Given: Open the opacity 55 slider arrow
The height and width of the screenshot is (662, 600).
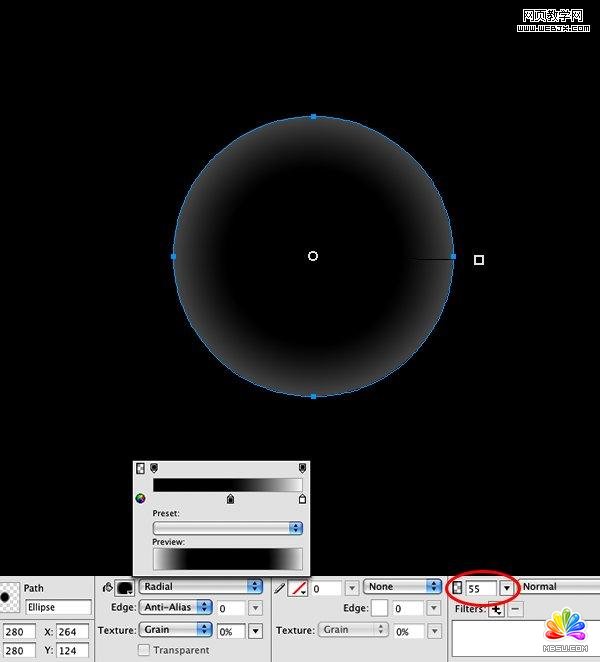Looking at the screenshot, I should (x=506, y=588).
